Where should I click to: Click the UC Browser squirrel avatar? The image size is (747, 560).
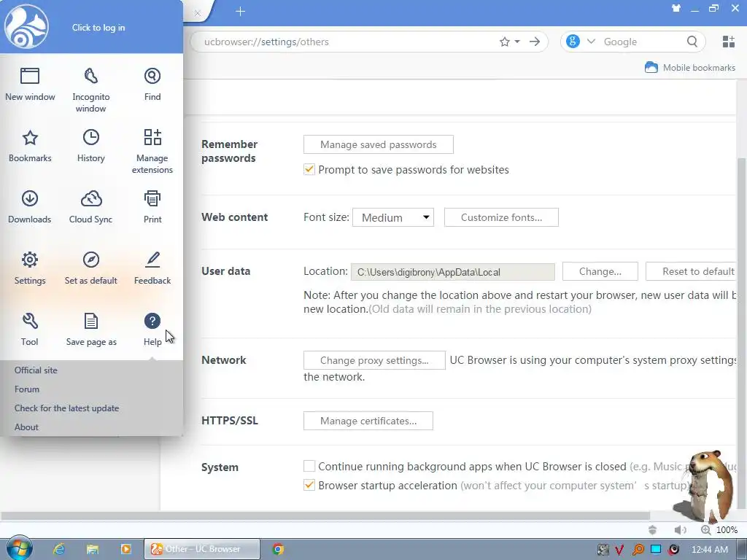point(26,27)
